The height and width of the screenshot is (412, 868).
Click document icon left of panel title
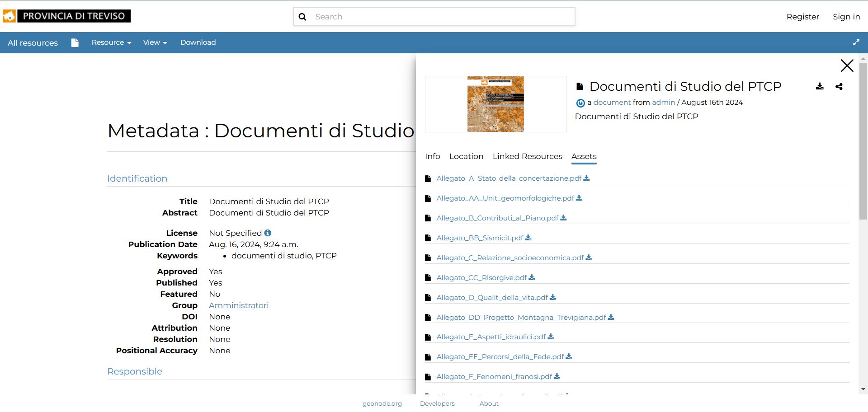(580, 86)
